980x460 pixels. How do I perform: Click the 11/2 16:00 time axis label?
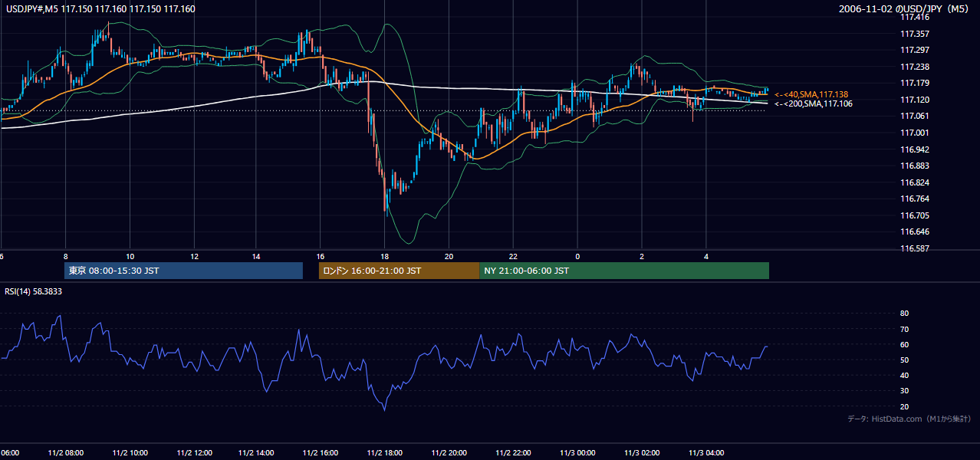click(322, 453)
